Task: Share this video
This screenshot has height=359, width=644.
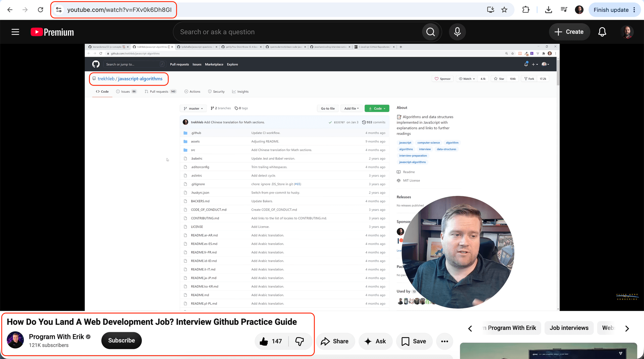Action: pyautogui.click(x=335, y=341)
